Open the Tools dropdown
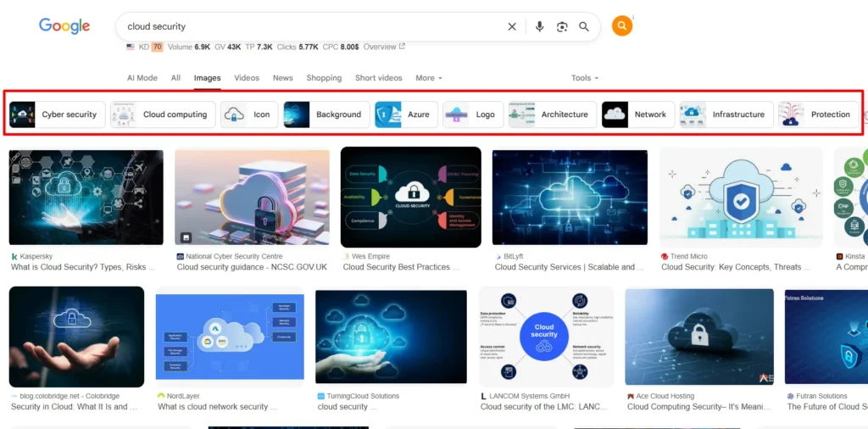 [x=585, y=78]
